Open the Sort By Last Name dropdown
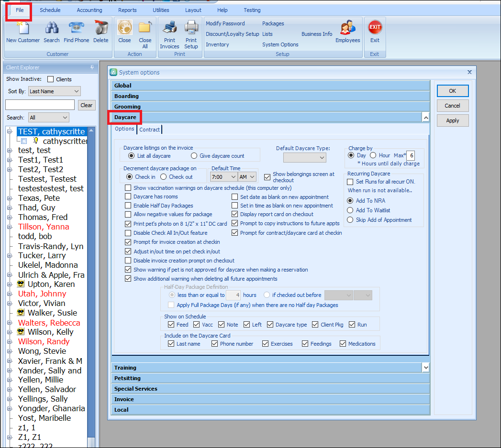The height and width of the screenshot is (448, 501). point(55,91)
